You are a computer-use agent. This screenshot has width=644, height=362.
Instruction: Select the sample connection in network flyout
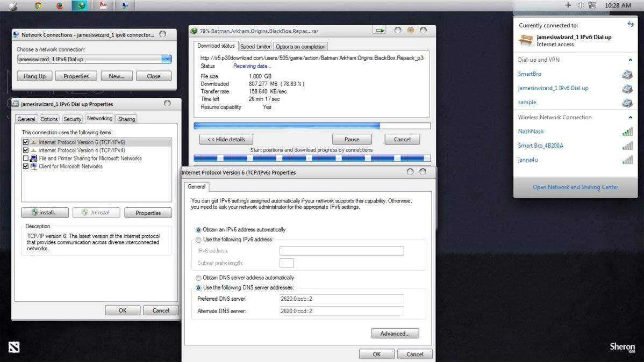(527, 102)
